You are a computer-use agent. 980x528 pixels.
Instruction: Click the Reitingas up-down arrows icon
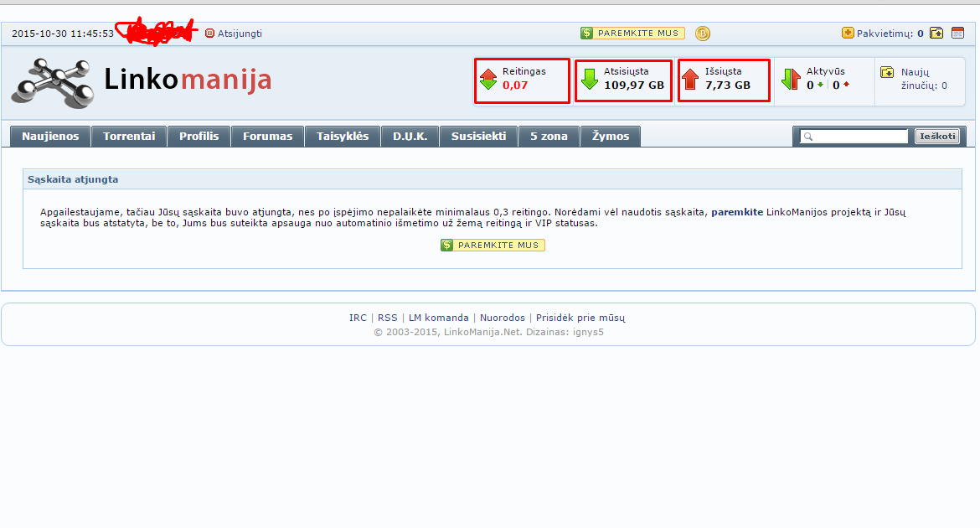[488, 79]
